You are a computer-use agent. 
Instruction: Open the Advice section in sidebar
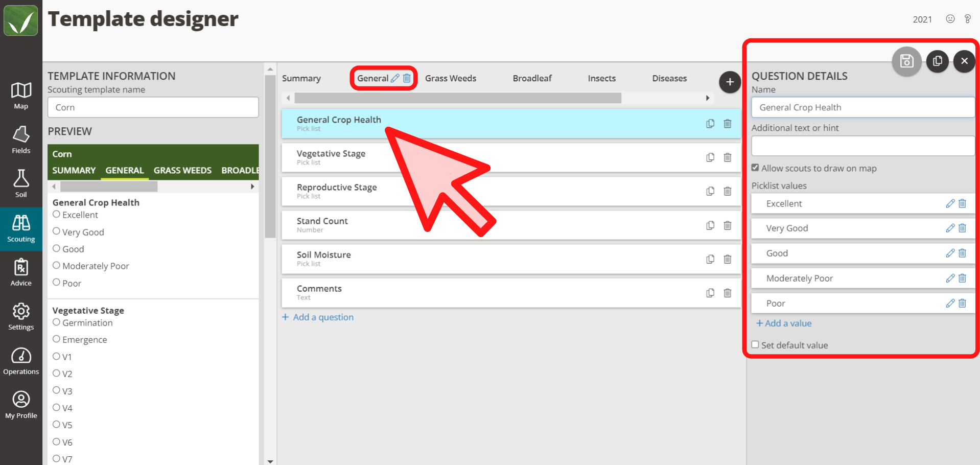coord(21,272)
